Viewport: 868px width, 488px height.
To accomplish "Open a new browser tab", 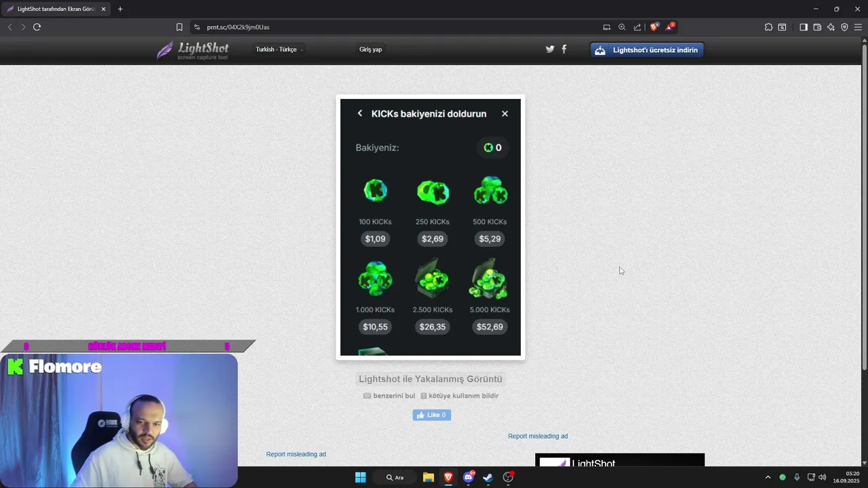I will [x=120, y=9].
